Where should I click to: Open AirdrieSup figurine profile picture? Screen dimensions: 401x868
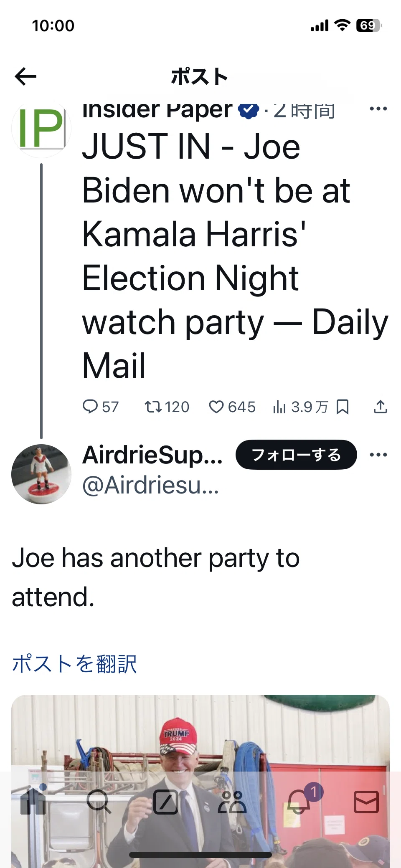pyautogui.click(x=41, y=474)
